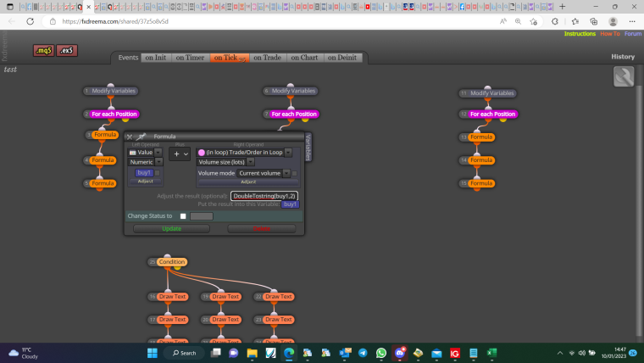This screenshot has height=363, width=644.
Task: Switch to the on Init tab
Action: click(x=156, y=58)
